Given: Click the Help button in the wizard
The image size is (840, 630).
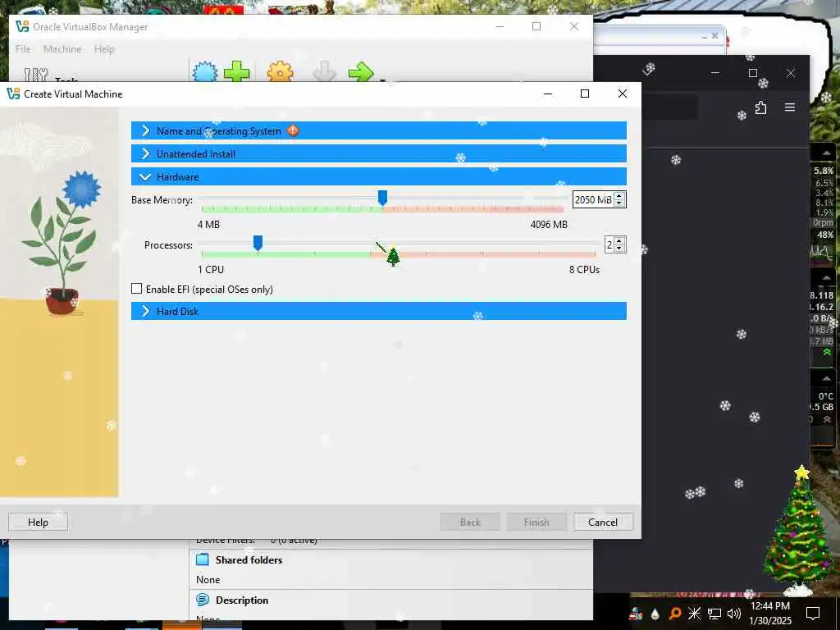Looking at the screenshot, I should [x=38, y=522].
